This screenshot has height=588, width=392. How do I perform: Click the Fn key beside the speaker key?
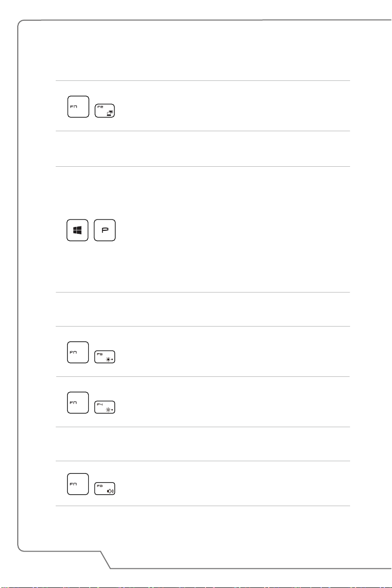pos(78,484)
